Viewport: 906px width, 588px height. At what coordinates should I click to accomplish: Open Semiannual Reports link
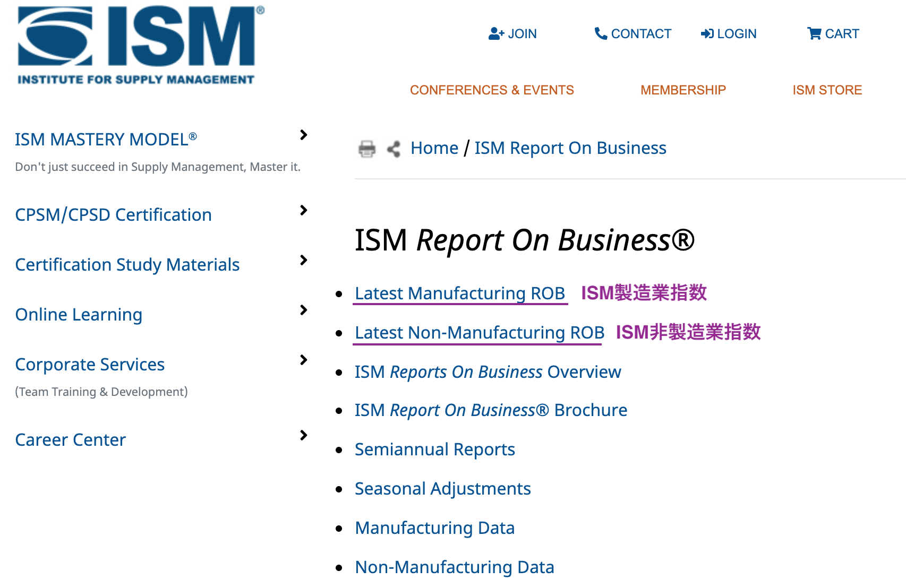click(x=435, y=449)
